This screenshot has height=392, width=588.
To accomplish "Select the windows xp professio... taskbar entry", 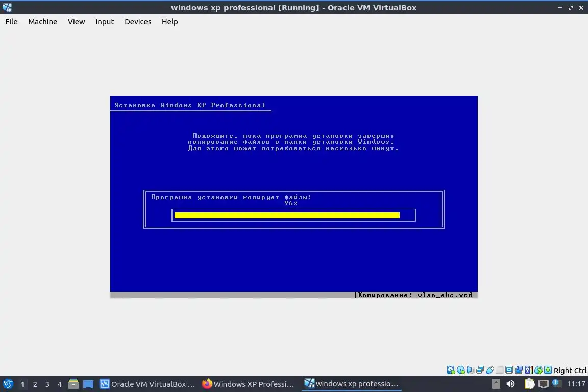I will [x=351, y=384].
